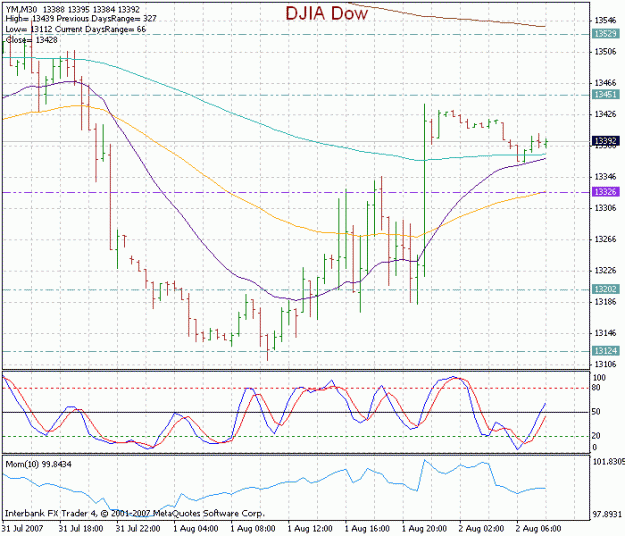
Task: Select the 13529 price level label
Action: (606, 34)
